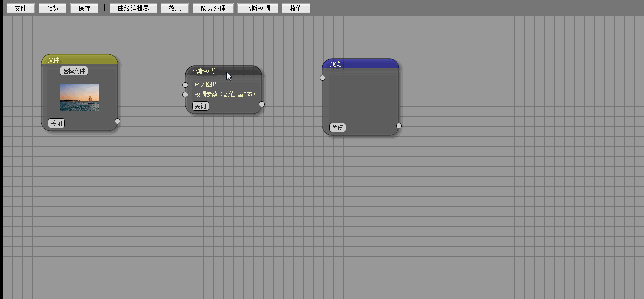Viewport: 644px width, 299px height.
Task: Click the 效果 toolbar button
Action: click(x=175, y=8)
